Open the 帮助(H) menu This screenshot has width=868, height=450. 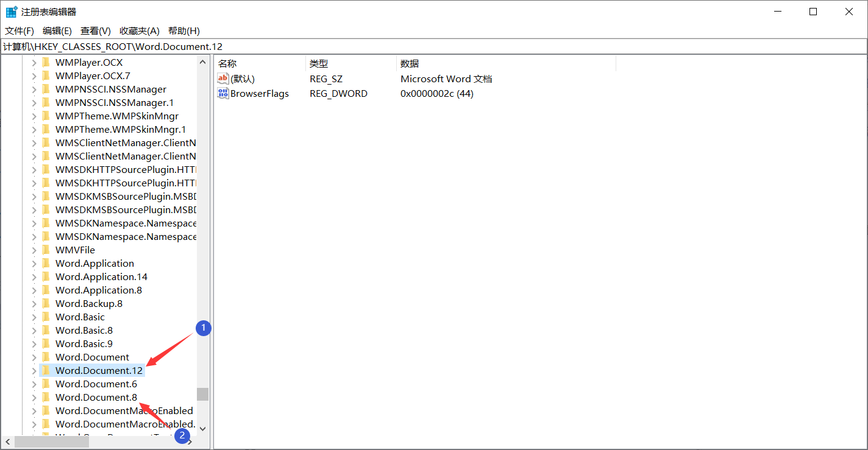pos(184,31)
